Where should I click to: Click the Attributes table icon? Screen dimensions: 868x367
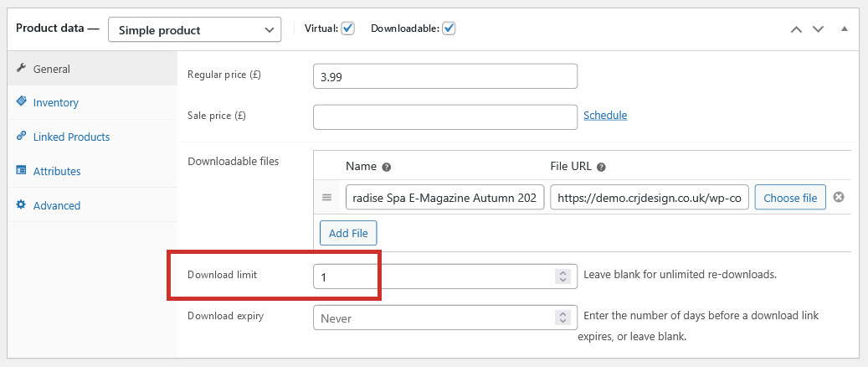[21, 170]
